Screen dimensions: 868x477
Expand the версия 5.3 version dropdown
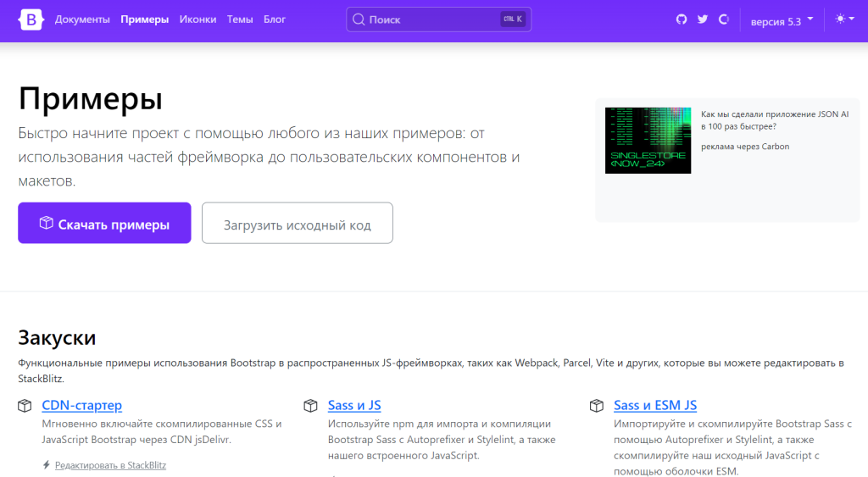[782, 21]
